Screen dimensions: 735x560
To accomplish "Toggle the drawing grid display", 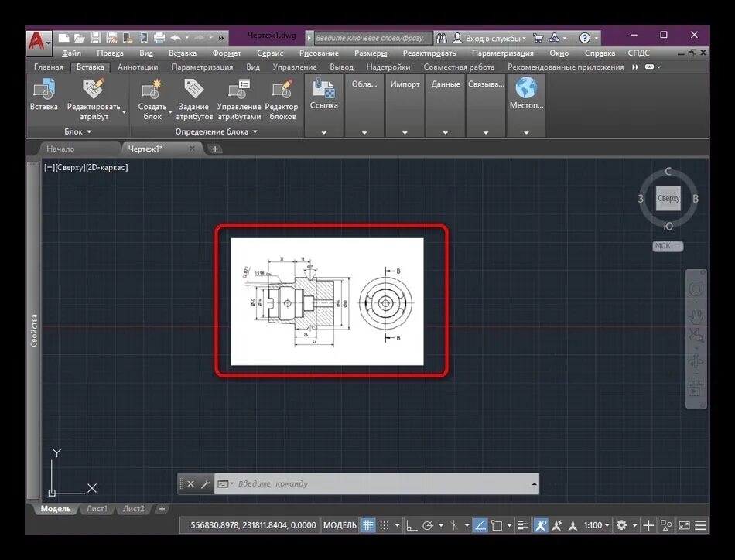I will point(368,525).
